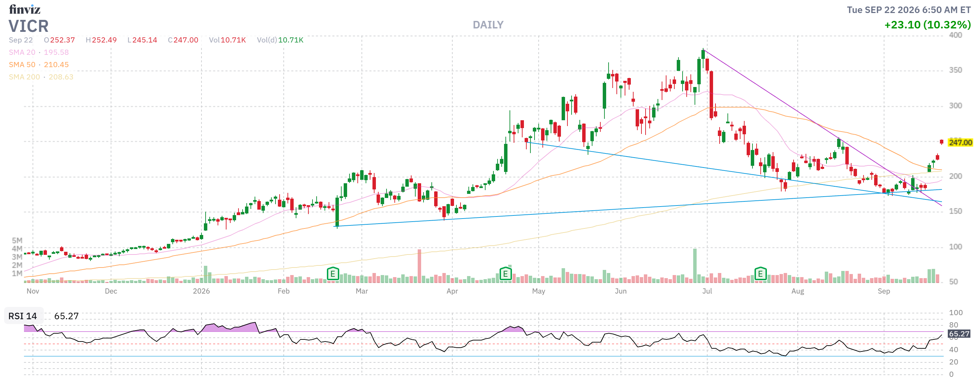Click the tall late-June volume bar

695,265
